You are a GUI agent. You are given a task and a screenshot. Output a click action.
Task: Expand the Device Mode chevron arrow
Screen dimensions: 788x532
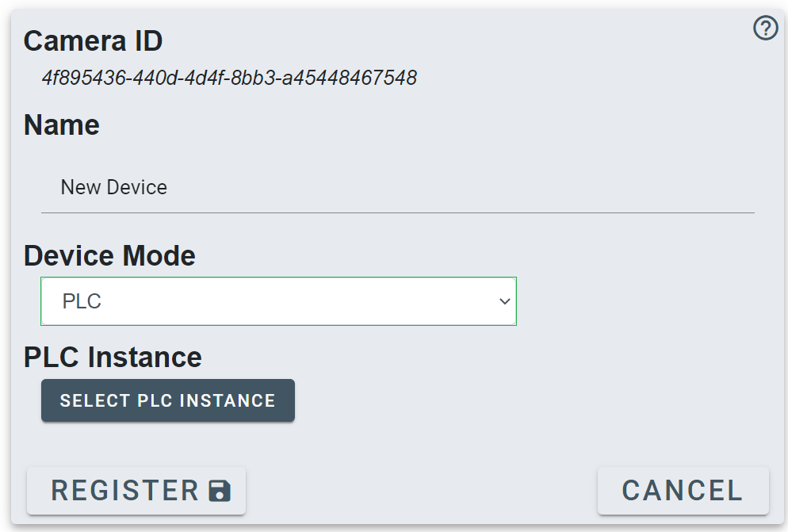click(x=504, y=301)
